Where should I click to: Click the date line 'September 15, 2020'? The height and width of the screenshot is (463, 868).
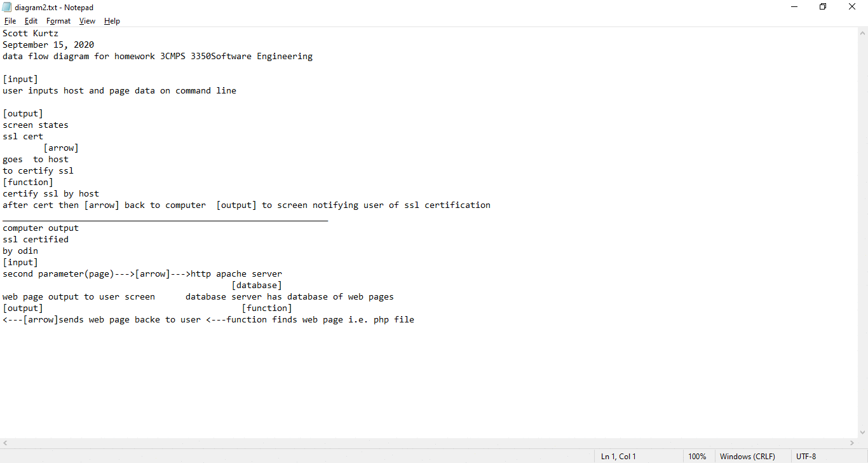pos(48,45)
